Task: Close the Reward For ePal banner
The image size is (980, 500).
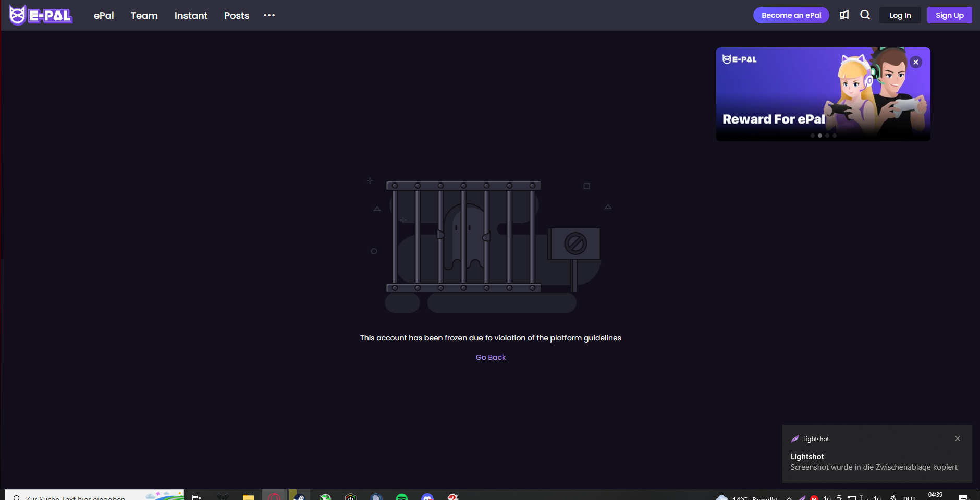Action: pyautogui.click(x=916, y=62)
